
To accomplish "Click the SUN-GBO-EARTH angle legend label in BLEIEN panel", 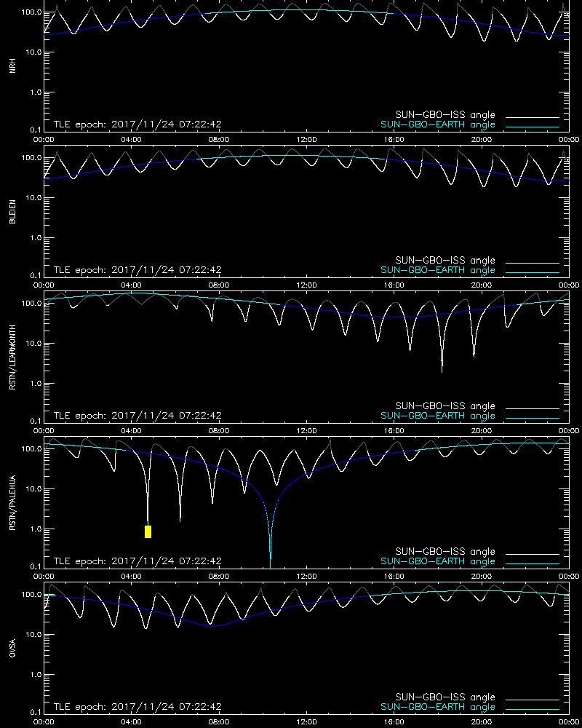I will [x=438, y=270].
